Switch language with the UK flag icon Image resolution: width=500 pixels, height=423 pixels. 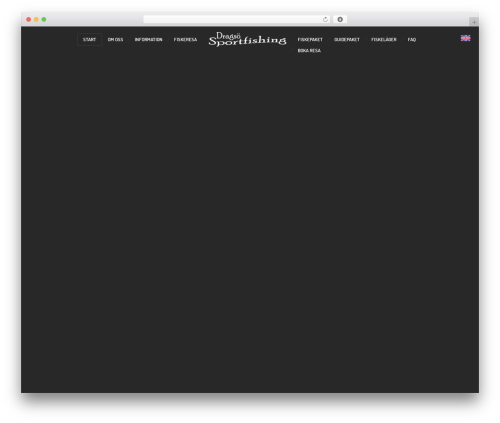[x=465, y=38]
